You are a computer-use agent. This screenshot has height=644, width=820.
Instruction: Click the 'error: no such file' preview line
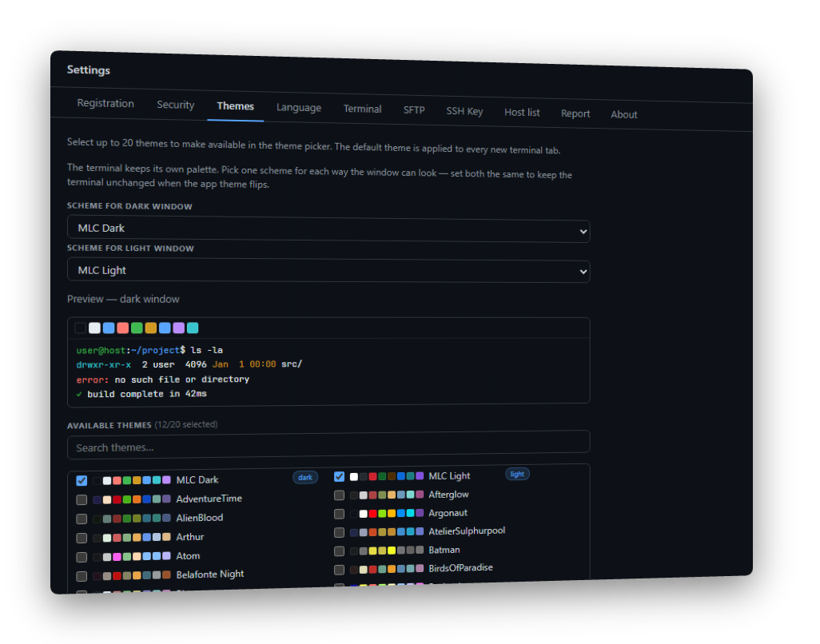click(x=162, y=380)
